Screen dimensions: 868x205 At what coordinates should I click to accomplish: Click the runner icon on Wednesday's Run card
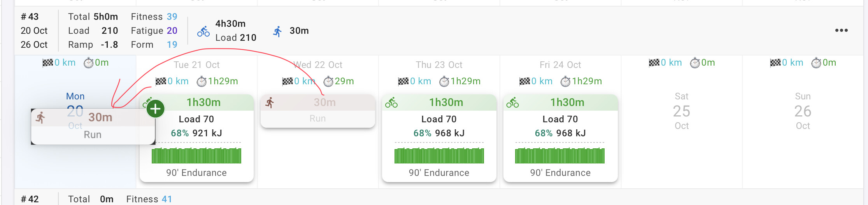(x=270, y=103)
